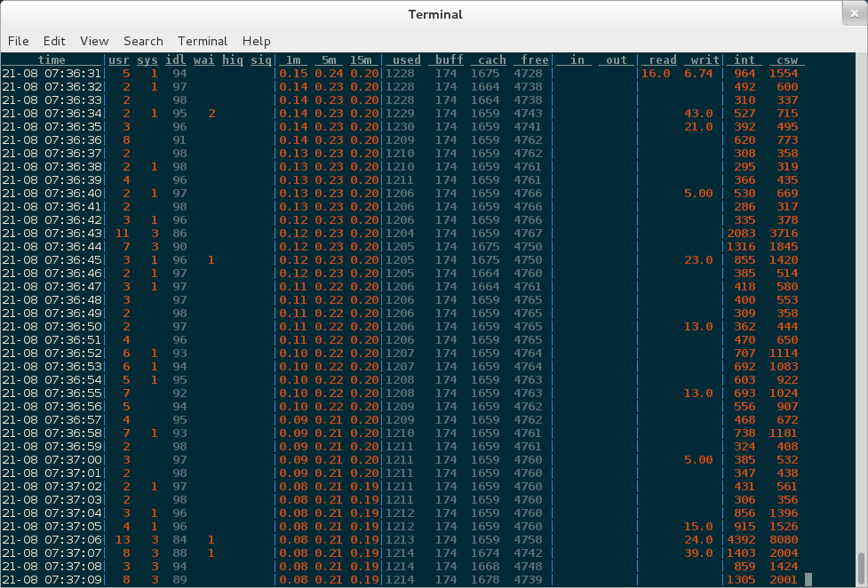
Task: Click the 'int' column header
Action: 745,60
